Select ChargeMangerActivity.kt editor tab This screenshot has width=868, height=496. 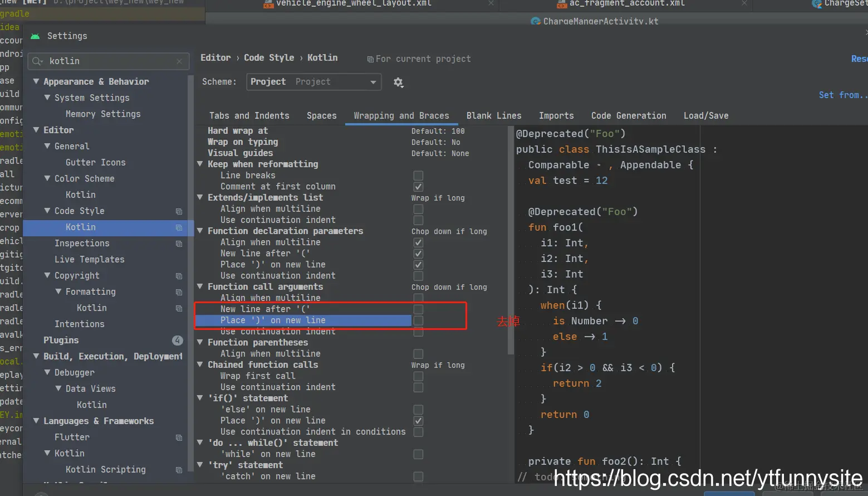(595, 21)
